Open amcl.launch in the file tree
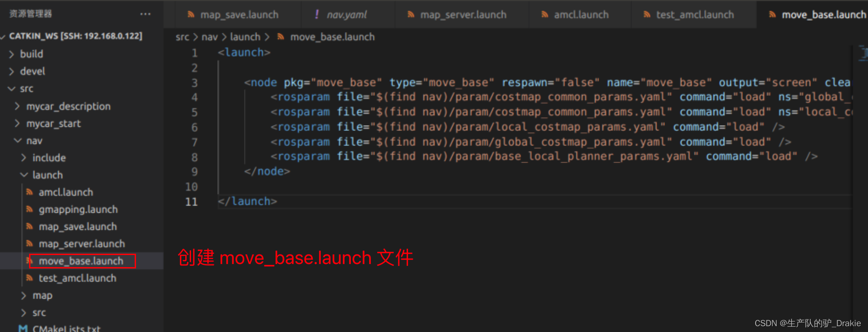This screenshot has width=868, height=332. [66, 192]
